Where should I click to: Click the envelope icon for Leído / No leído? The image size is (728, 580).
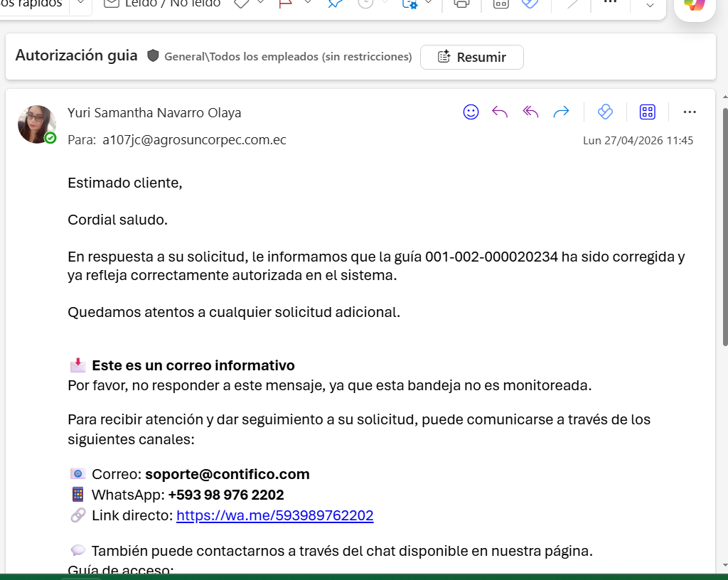point(112,4)
